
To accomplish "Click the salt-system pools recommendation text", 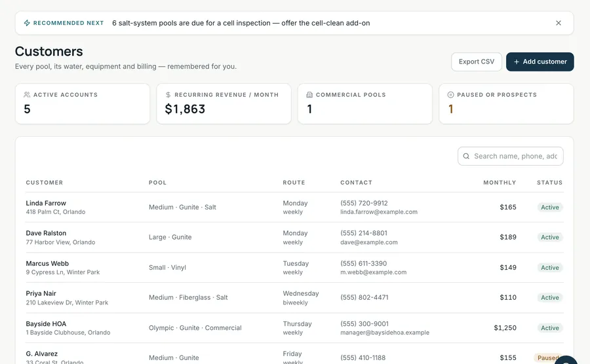I will point(241,23).
